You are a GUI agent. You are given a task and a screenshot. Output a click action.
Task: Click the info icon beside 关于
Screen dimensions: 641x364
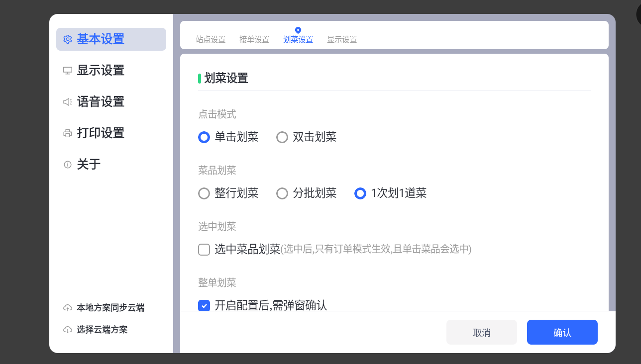(x=68, y=165)
